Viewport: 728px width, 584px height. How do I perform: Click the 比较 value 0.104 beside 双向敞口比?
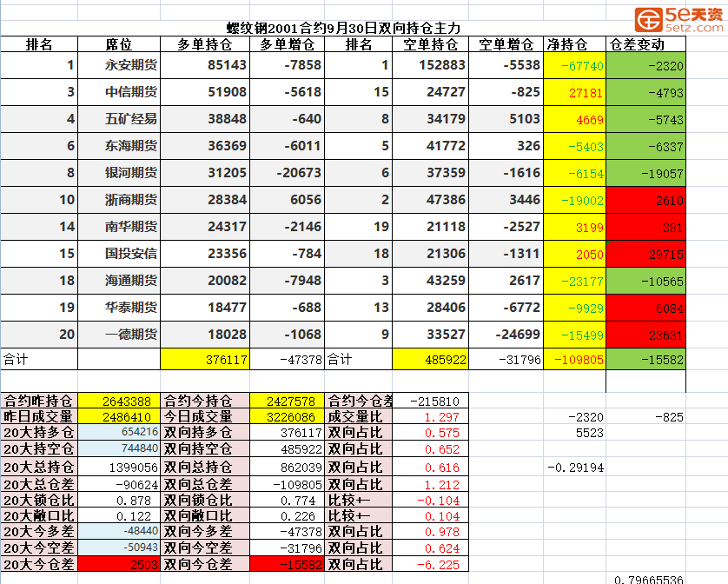430,515
